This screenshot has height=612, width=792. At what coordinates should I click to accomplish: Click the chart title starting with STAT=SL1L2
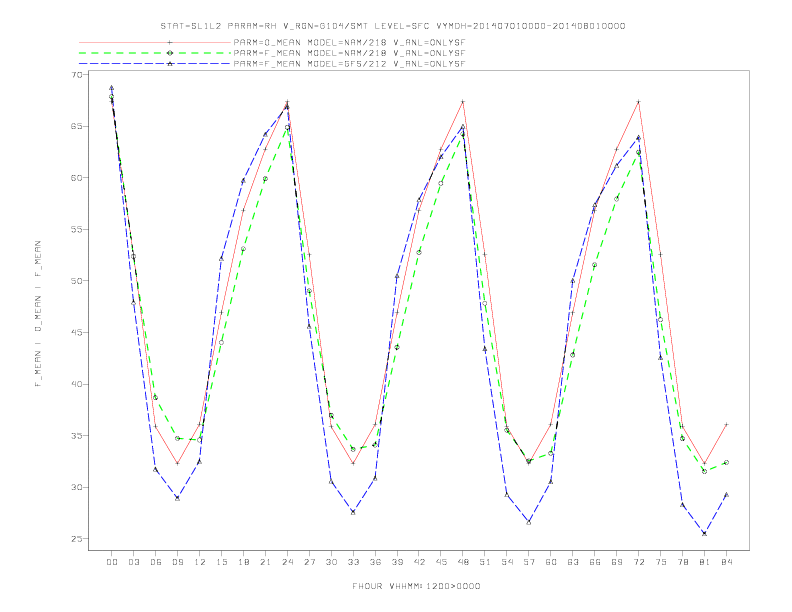tap(393, 26)
